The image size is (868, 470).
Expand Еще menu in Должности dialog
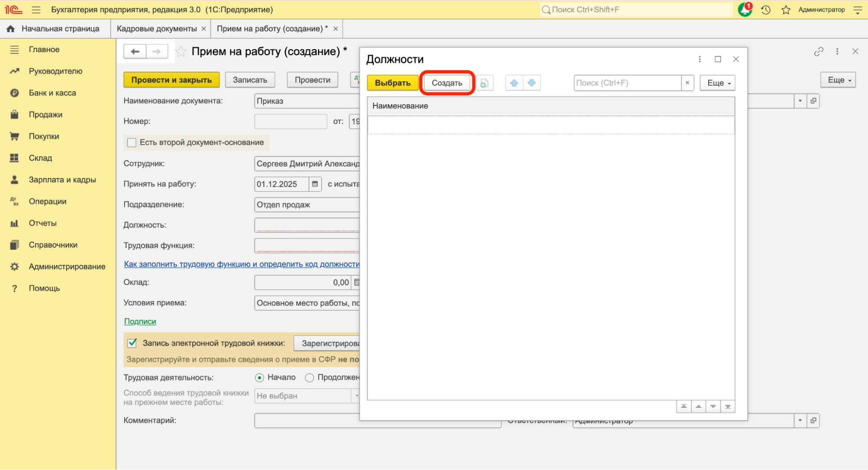pyautogui.click(x=717, y=83)
